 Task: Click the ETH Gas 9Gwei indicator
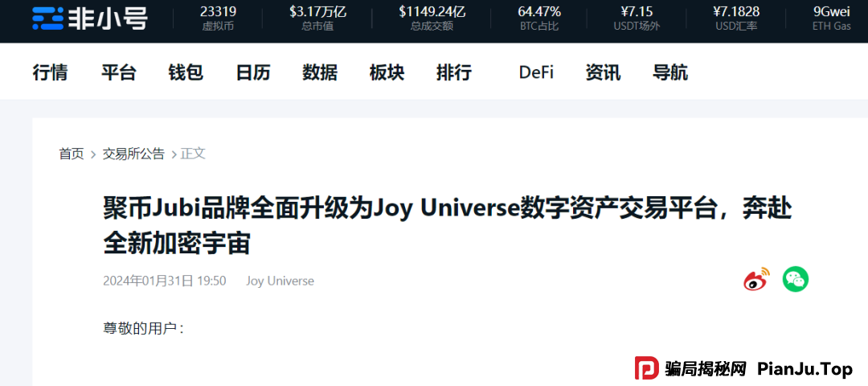(831, 18)
